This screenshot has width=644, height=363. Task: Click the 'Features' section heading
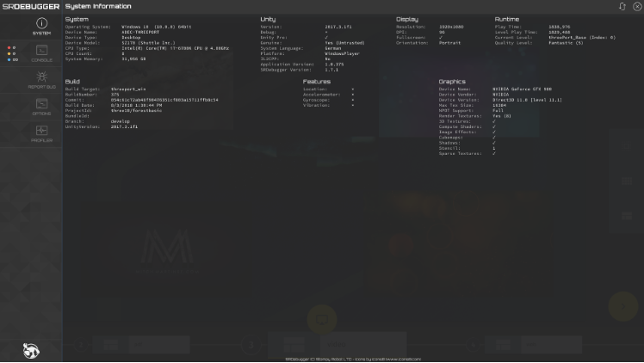317,82
